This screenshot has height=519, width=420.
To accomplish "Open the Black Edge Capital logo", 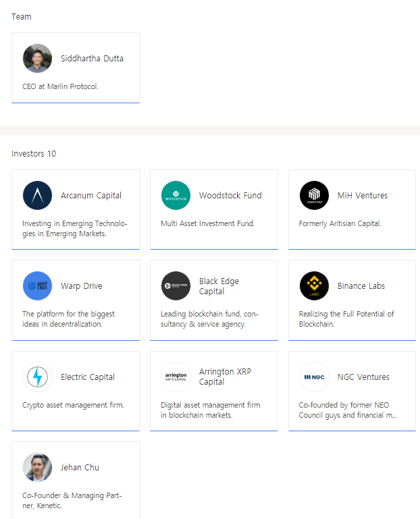I will pos(176,285).
